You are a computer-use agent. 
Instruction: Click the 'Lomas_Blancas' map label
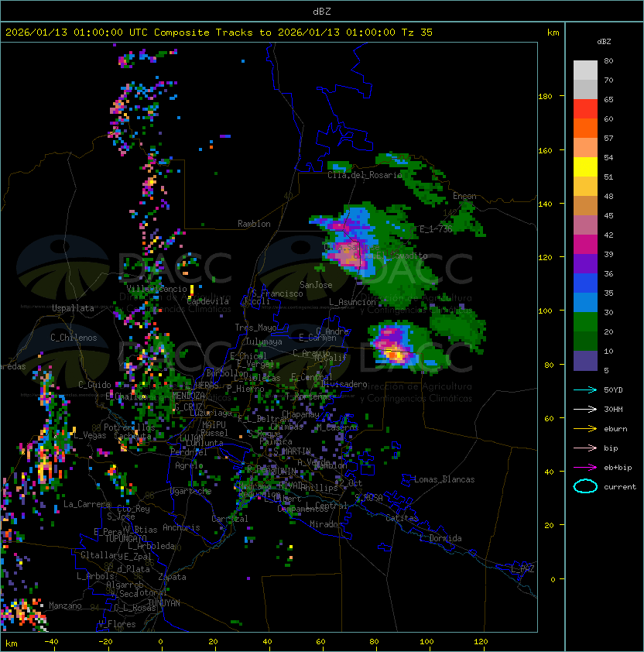(444, 479)
